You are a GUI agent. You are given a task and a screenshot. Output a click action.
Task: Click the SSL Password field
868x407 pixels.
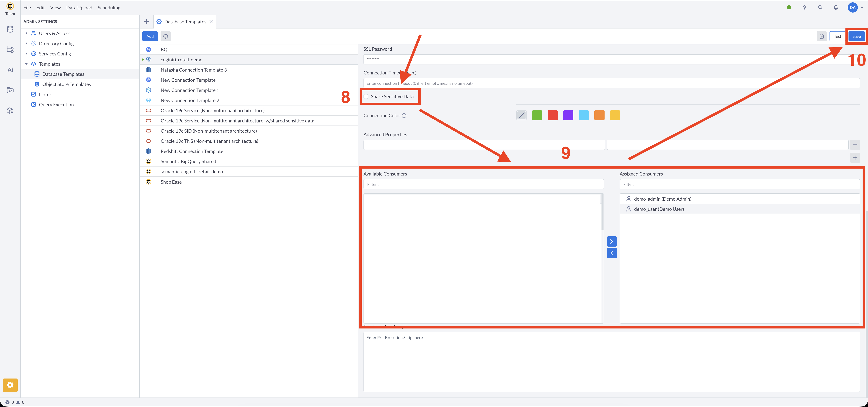611,59
